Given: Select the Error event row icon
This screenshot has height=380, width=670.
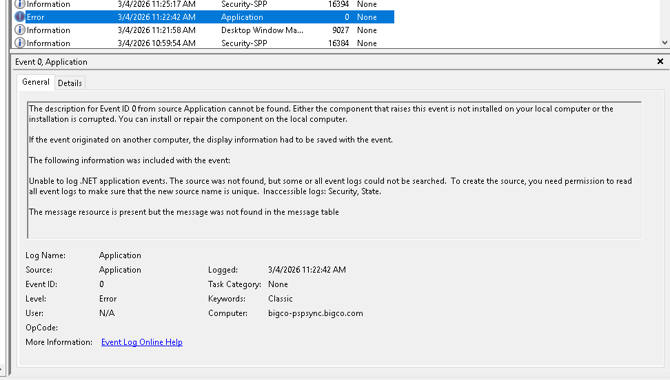Looking at the screenshot, I should click(x=20, y=17).
